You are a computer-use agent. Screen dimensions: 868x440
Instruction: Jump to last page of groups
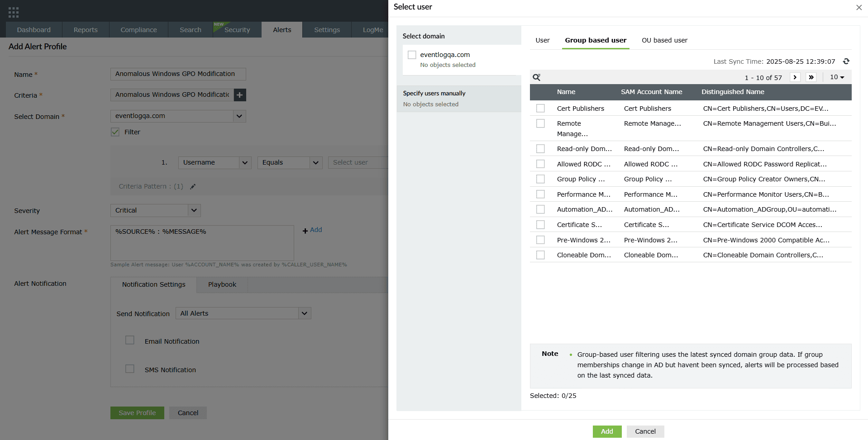click(811, 77)
